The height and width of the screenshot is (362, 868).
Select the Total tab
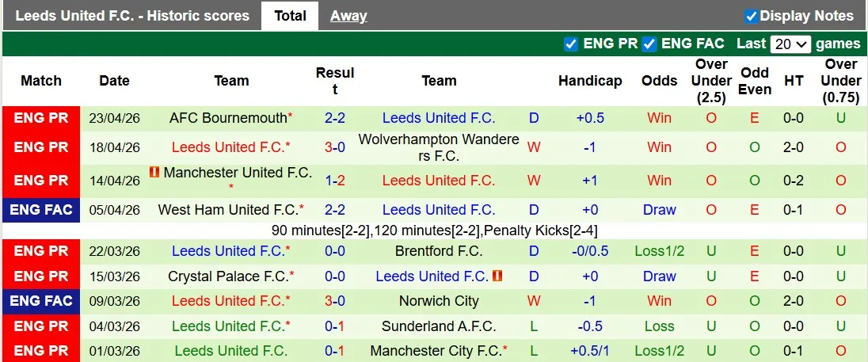click(x=290, y=16)
